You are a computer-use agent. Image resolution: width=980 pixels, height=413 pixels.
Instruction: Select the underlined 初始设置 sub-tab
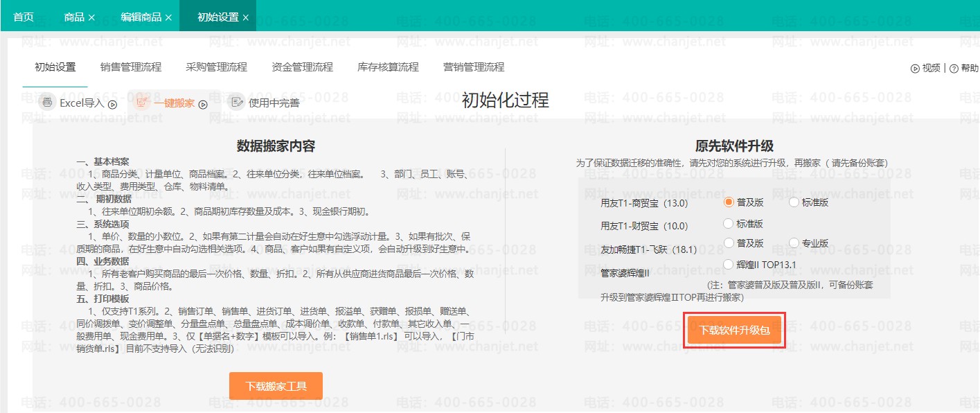tap(55, 67)
